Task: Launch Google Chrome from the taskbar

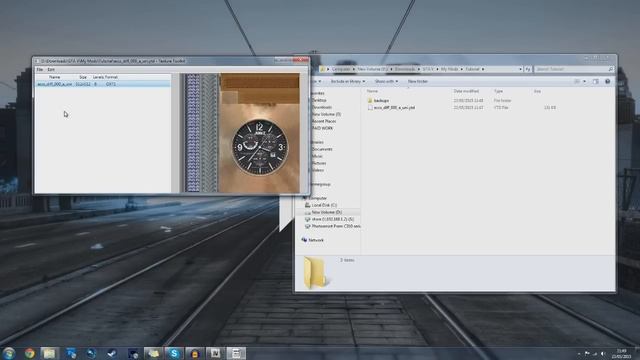Action: (29, 353)
